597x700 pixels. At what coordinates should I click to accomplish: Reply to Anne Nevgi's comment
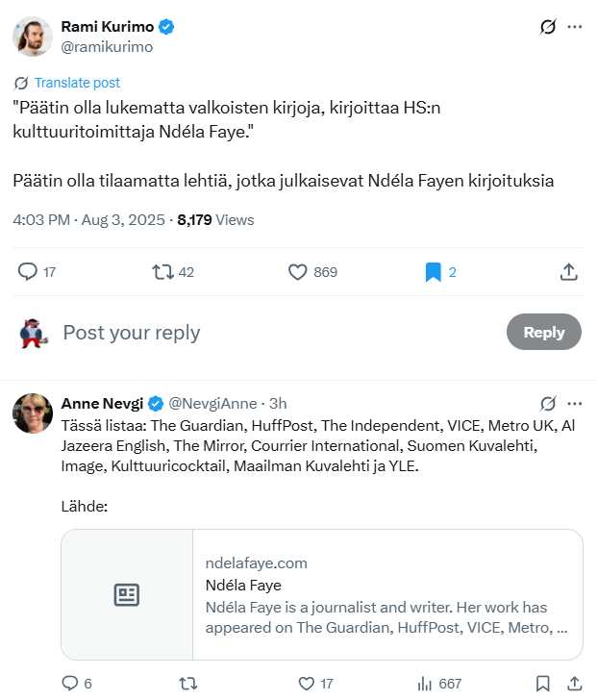pyautogui.click(x=69, y=684)
